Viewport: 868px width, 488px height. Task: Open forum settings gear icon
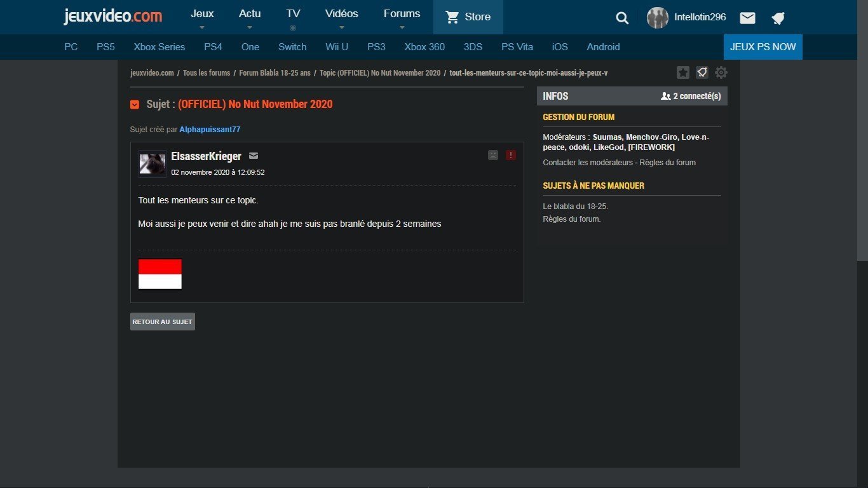tap(721, 72)
